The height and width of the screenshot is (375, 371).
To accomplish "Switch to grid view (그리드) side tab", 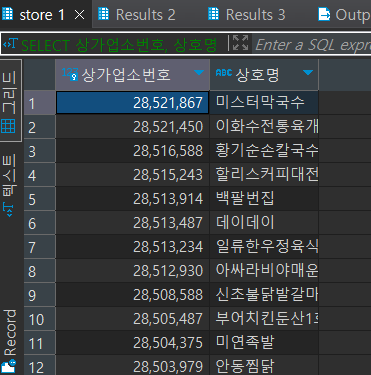I will pos(10,101).
